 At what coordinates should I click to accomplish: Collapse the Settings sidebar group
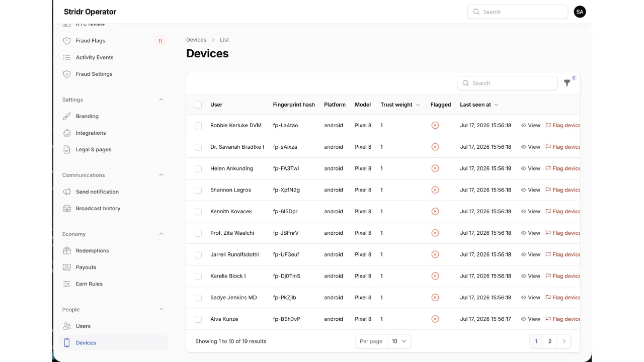click(161, 100)
